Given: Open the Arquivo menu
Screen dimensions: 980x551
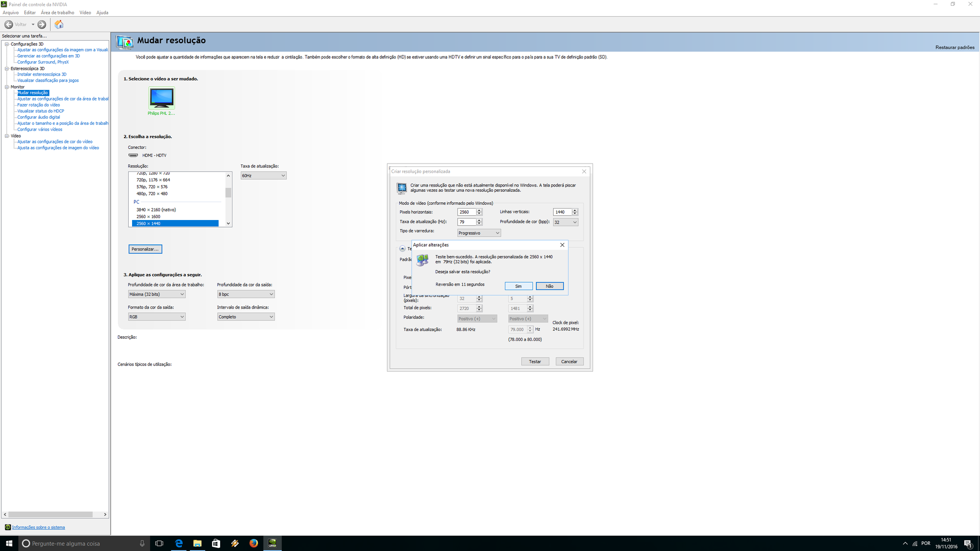Looking at the screenshot, I should pyautogui.click(x=11, y=12).
